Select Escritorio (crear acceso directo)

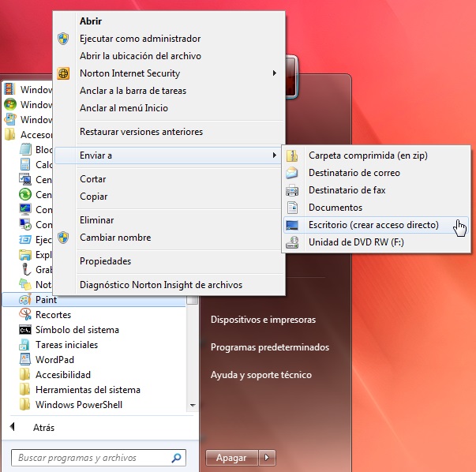[376, 225]
